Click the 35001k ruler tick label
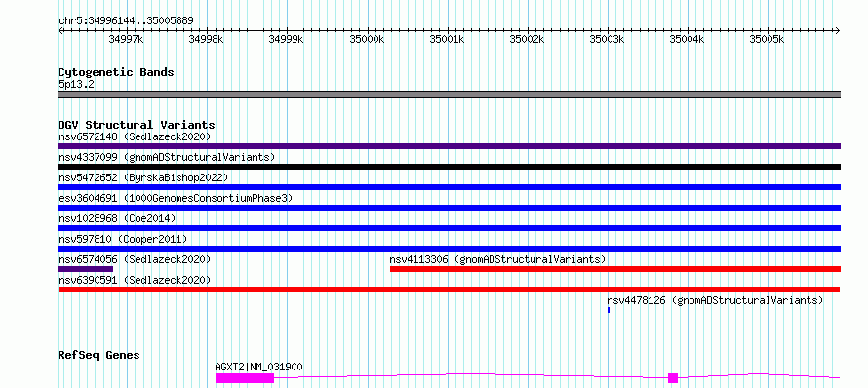Screen dimensions: 868x388 coord(447,39)
